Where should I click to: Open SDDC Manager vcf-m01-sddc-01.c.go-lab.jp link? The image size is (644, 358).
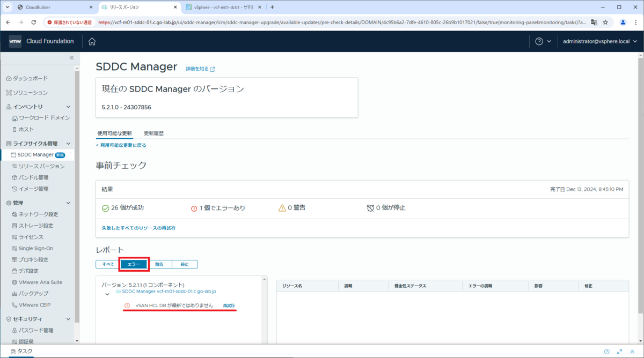[x=169, y=292]
